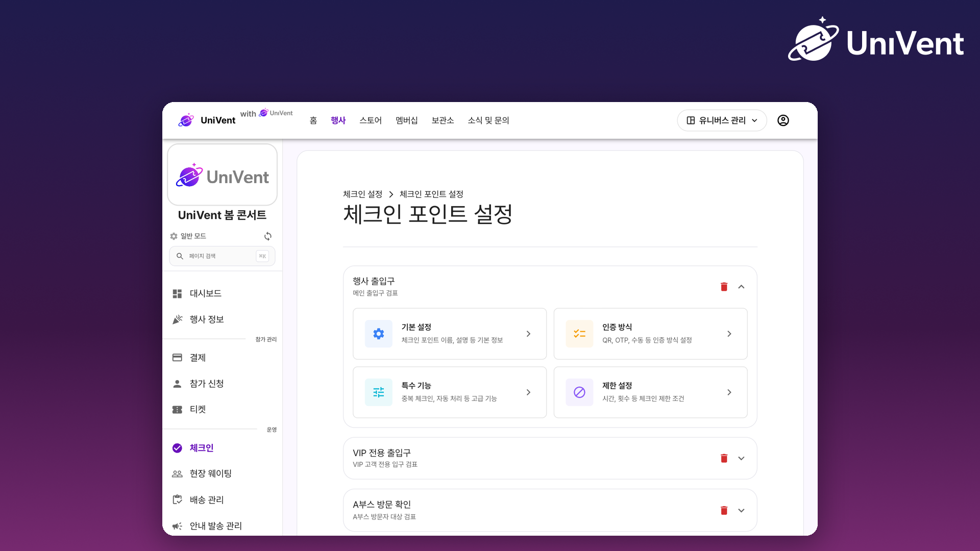Viewport: 980px width, 551px height.
Task: Open 소식 및 문의 navigation tab
Action: [488, 120]
